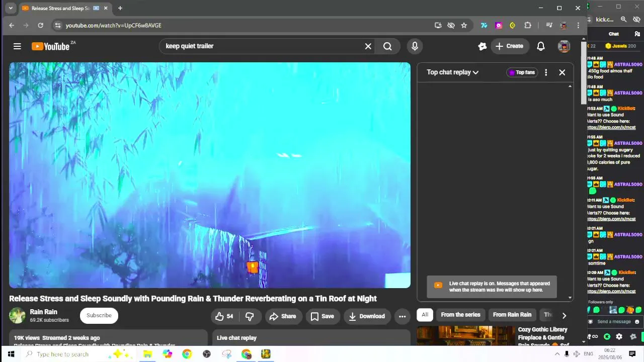Screen dimensions: 644x362
Task: Open YouTube notifications bell
Action: [541, 46]
